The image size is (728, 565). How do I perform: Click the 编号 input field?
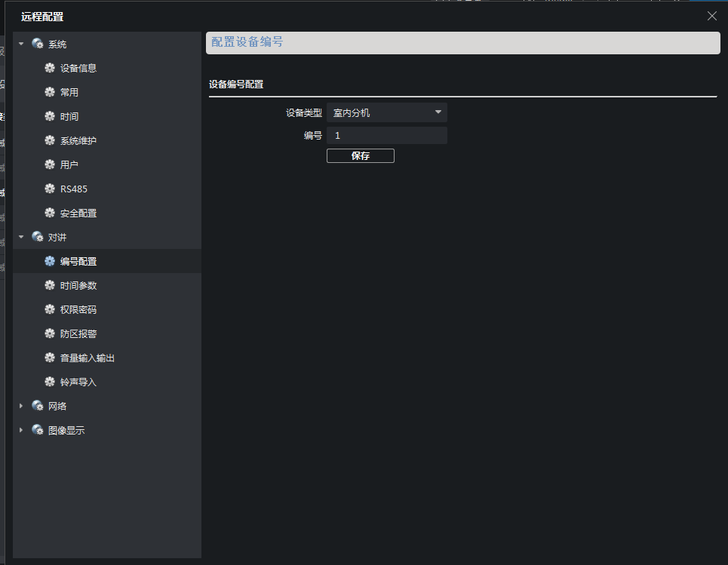(386, 136)
